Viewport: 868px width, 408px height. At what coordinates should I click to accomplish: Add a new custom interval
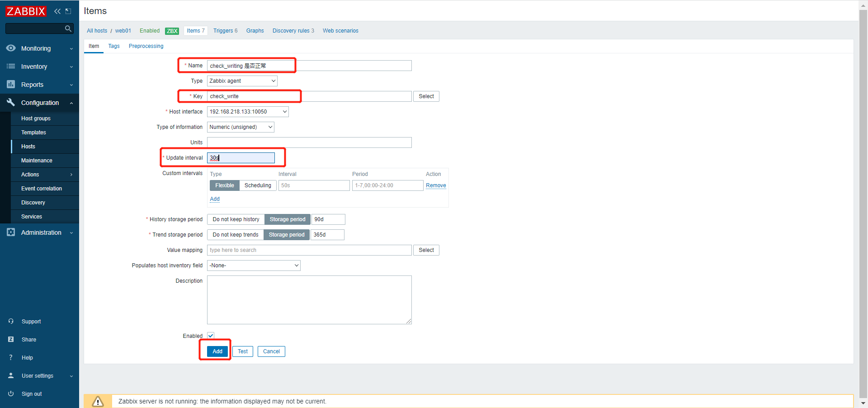pyautogui.click(x=215, y=199)
